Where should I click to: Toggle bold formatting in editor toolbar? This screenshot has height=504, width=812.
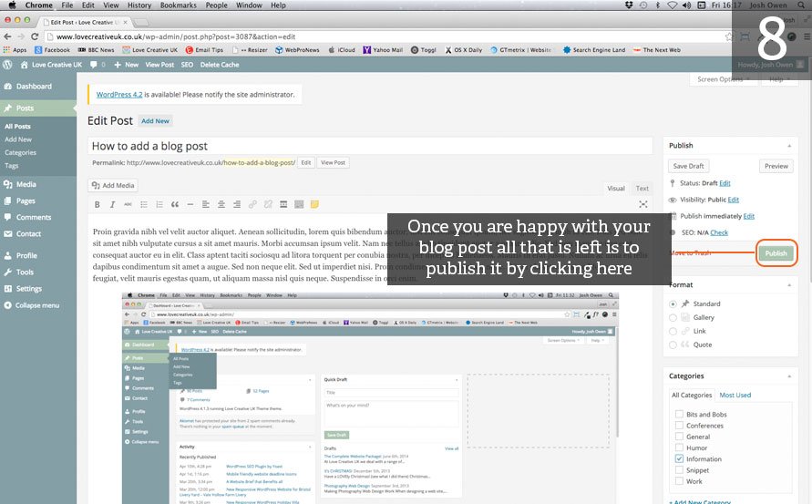(98, 204)
